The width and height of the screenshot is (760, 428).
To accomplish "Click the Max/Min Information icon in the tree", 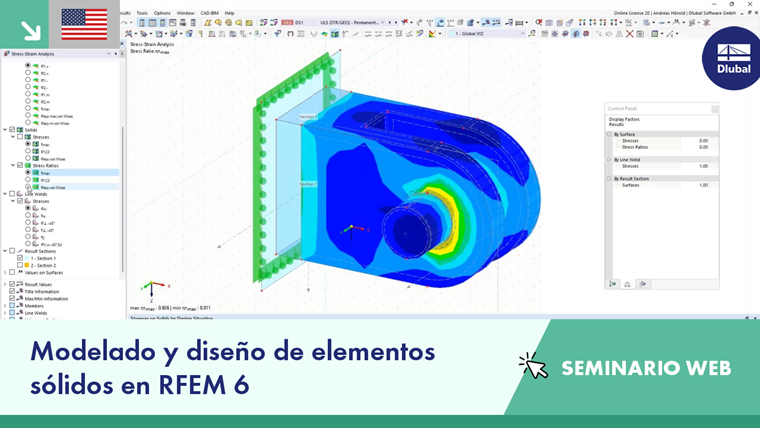I will 20,299.
